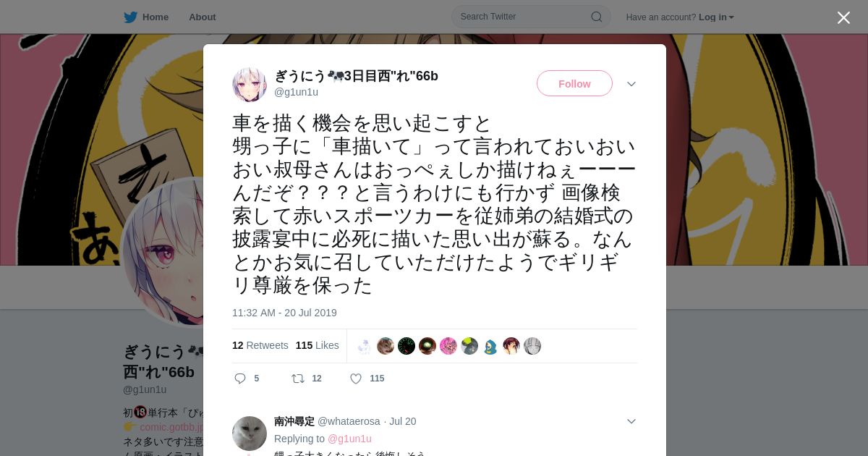This screenshot has height=456, width=868.
Task: Open the Log in dropdown
Action: (x=716, y=17)
